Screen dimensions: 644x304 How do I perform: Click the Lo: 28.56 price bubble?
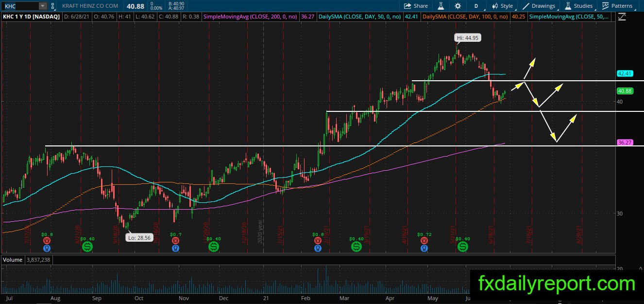pyautogui.click(x=138, y=238)
